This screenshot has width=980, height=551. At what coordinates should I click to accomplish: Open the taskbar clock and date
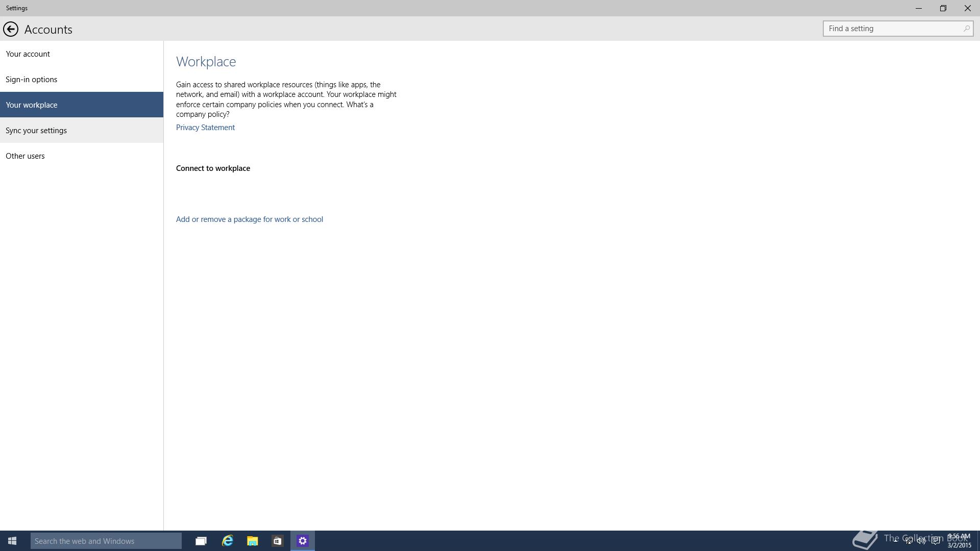pos(960,541)
